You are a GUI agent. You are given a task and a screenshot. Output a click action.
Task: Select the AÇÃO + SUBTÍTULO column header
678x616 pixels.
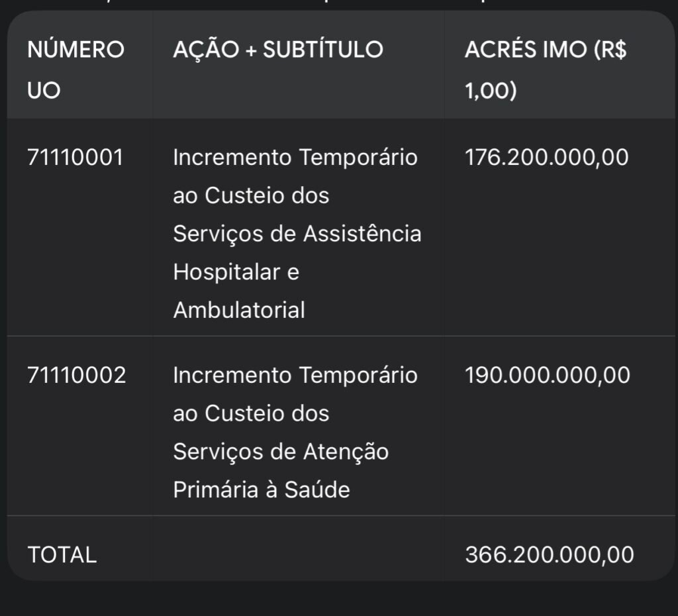pos(277,50)
